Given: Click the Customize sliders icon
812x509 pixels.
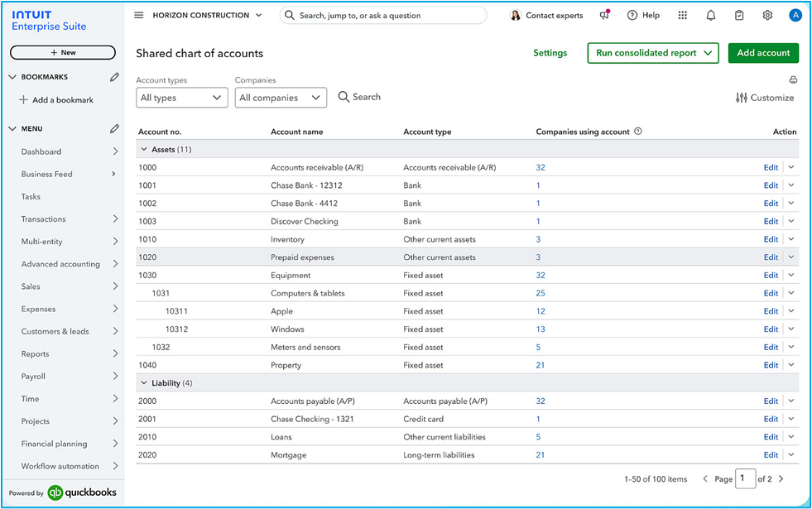Looking at the screenshot, I should pyautogui.click(x=742, y=98).
